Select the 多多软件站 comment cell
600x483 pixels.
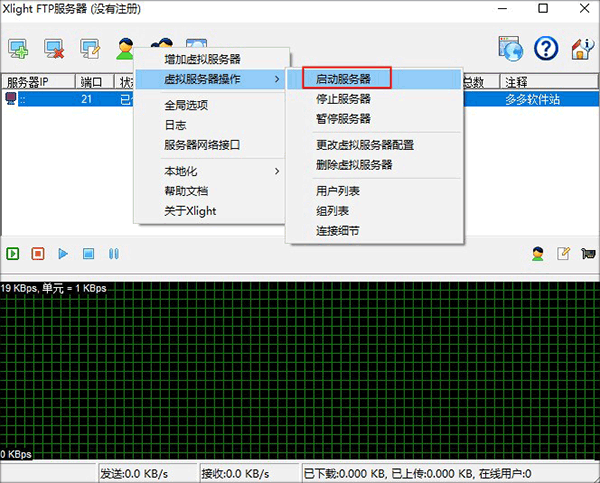click(x=532, y=99)
